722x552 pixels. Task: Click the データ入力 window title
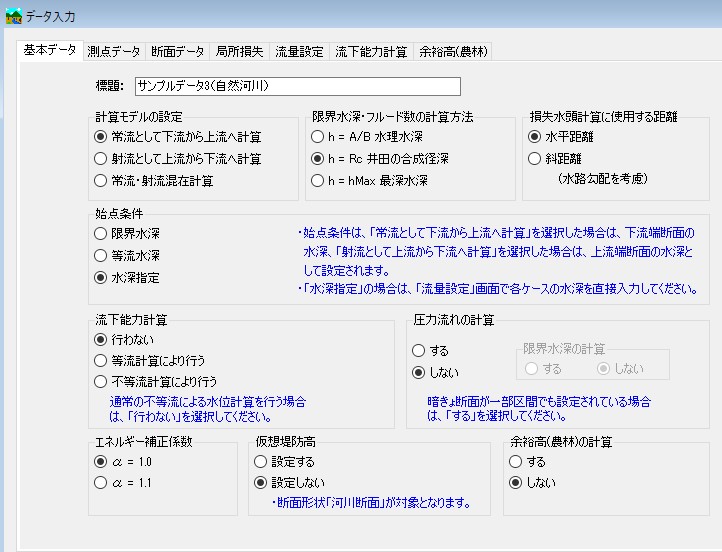pos(50,17)
